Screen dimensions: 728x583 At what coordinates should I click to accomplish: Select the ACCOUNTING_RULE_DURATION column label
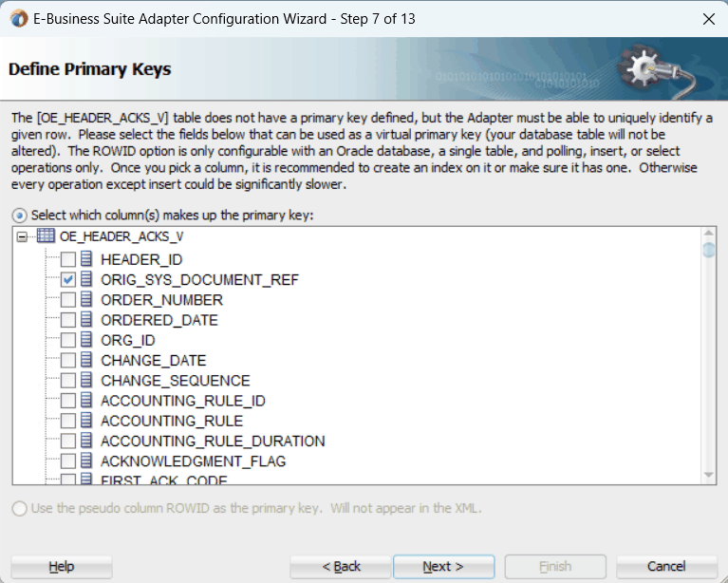[x=213, y=441]
